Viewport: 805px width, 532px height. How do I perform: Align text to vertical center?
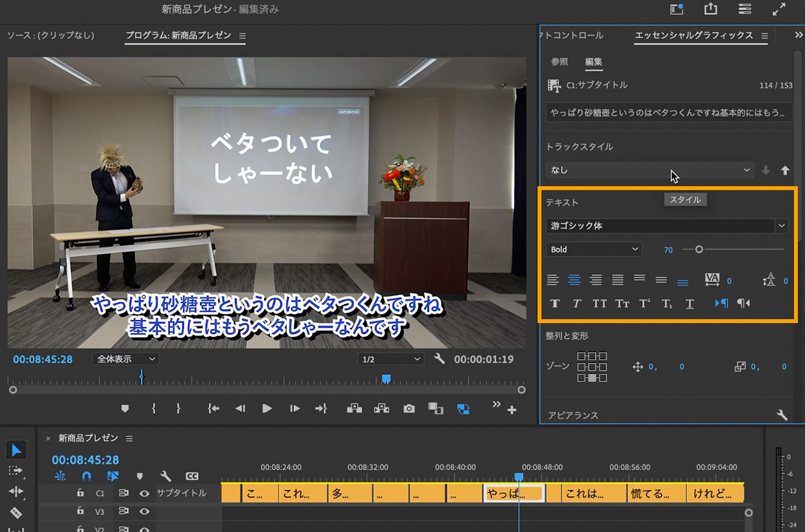pyautogui.click(x=661, y=280)
